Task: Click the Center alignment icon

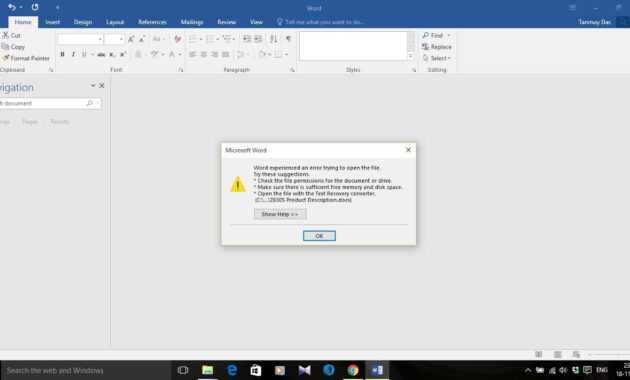Action: click(204, 54)
